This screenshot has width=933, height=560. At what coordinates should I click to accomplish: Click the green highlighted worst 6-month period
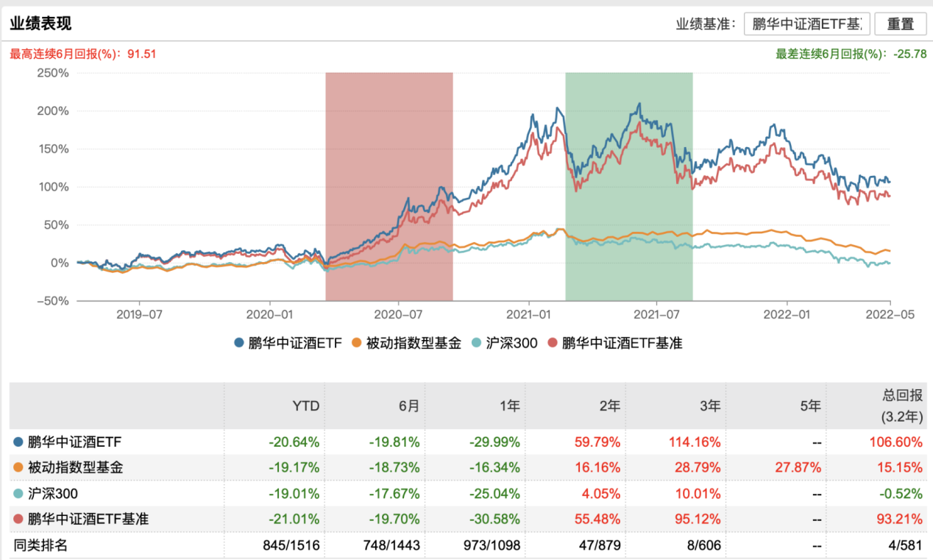(x=628, y=184)
